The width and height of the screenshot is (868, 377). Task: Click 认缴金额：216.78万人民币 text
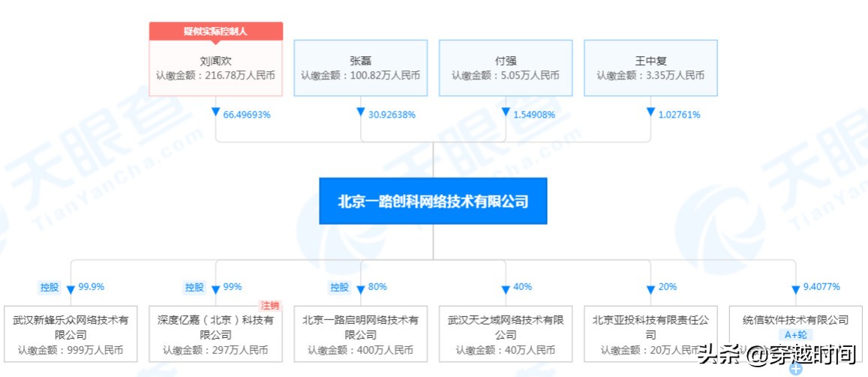[x=216, y=76]
